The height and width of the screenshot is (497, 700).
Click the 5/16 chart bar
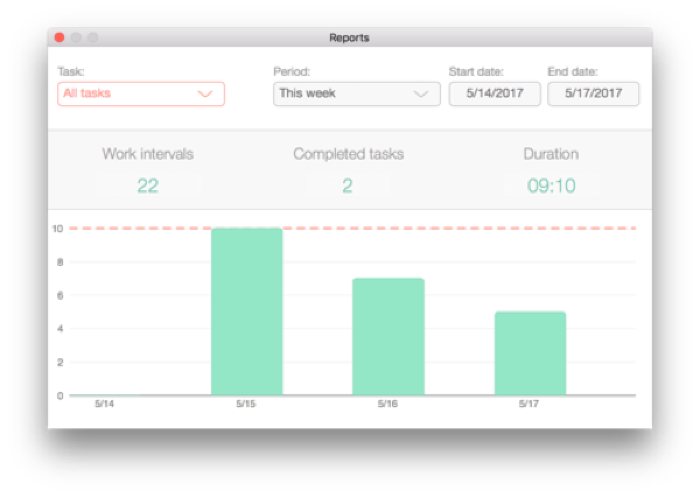[x=388, y=337]
